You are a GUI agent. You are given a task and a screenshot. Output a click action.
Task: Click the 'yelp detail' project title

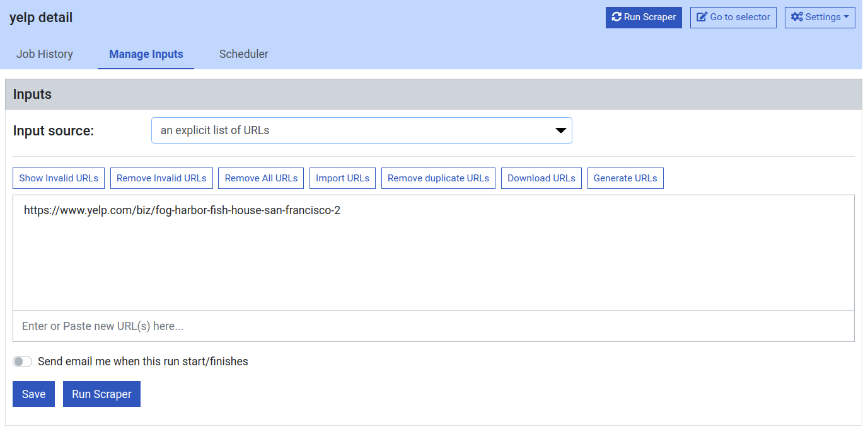click(41, 18)
